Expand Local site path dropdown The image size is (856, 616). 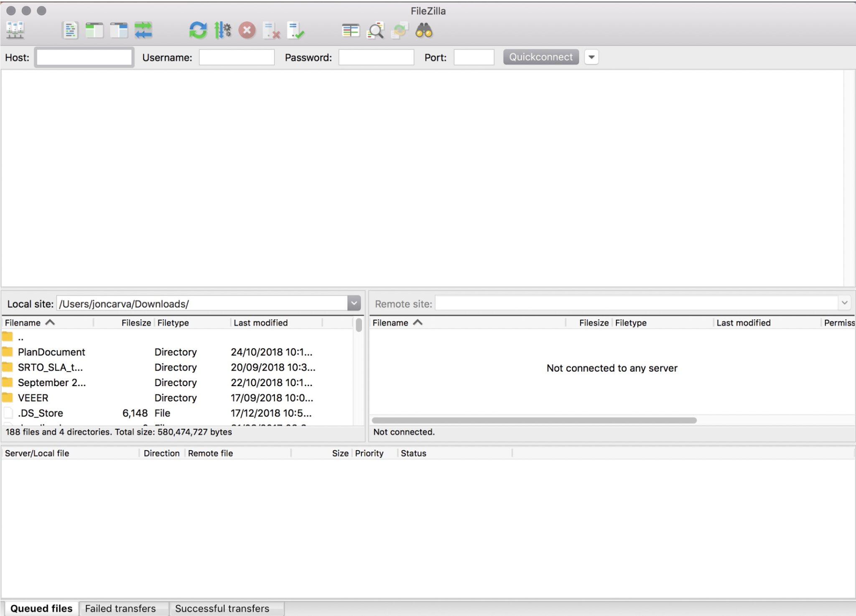pyautogui.click(x=354, y=303)
